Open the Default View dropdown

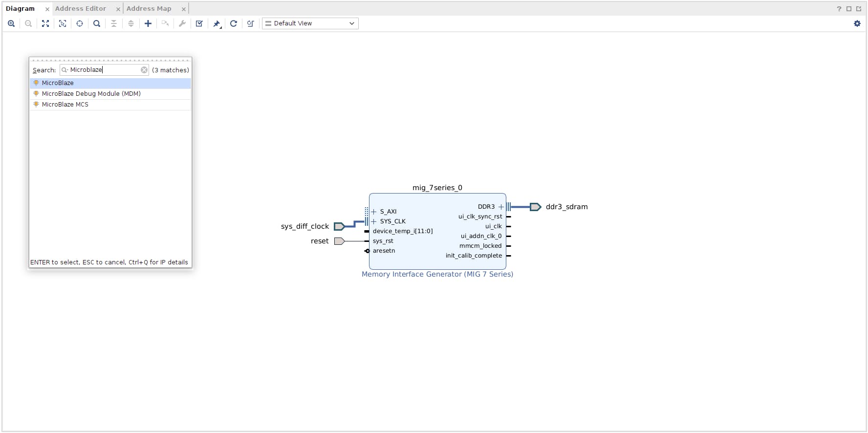(x=310, y=23)
